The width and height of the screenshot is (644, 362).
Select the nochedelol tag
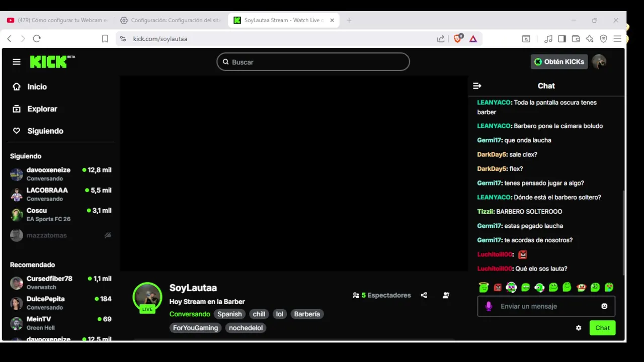pos(246,328)
